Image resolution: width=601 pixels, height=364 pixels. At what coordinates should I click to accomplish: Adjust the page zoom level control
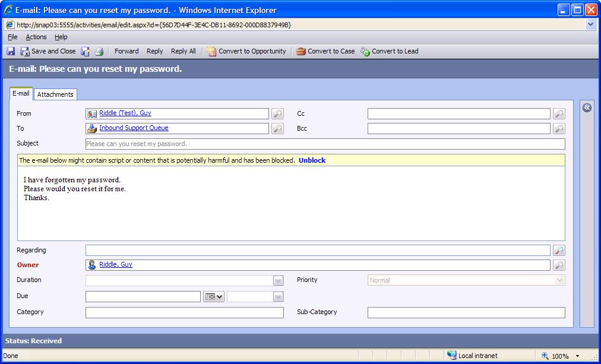tap(559, 355)
